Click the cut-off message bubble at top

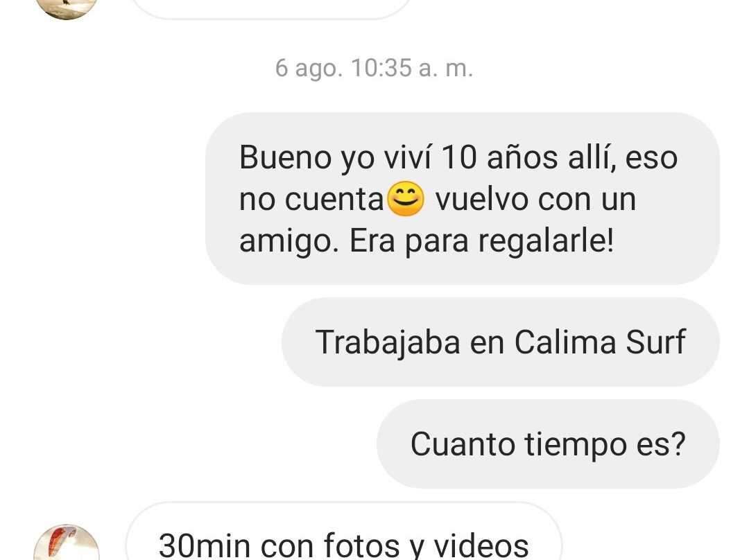click(x=271, y=8)
